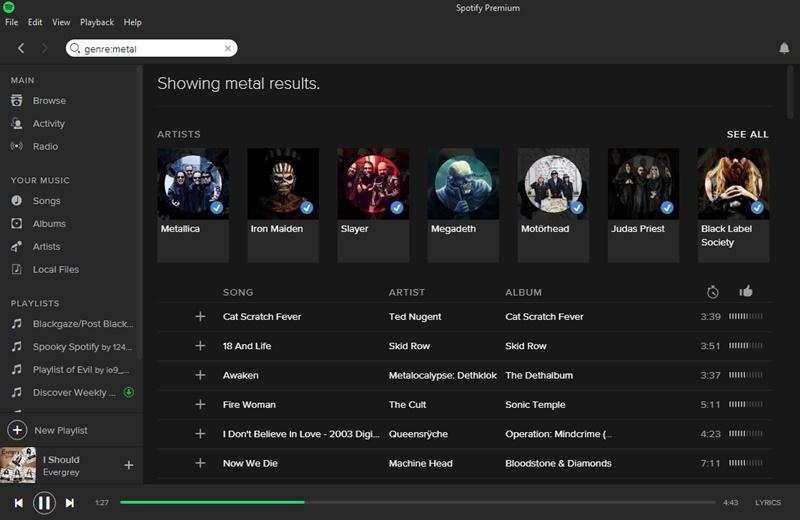This screenshot has height=520, width=800.
Task: Open Radio in the sidebar
Action: click(x=45, y=146)
